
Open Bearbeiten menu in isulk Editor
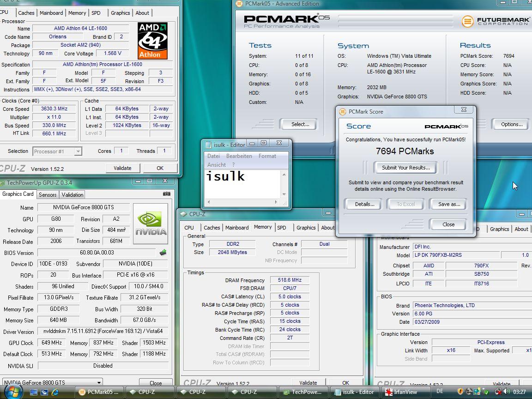pos(239,156)
